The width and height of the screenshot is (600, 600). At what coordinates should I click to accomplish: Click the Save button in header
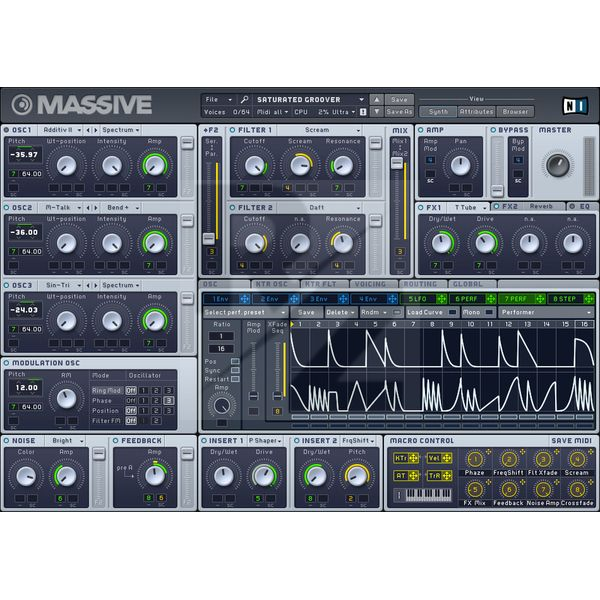coord(399,99)
